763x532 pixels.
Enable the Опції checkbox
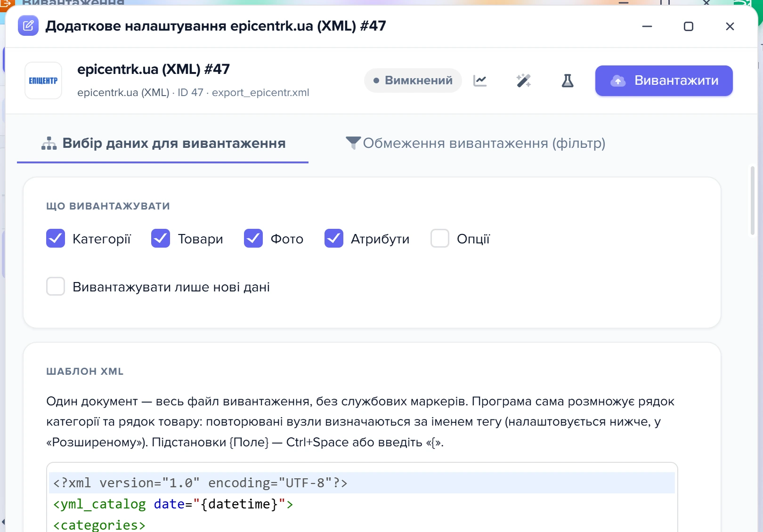pos(440,238)
